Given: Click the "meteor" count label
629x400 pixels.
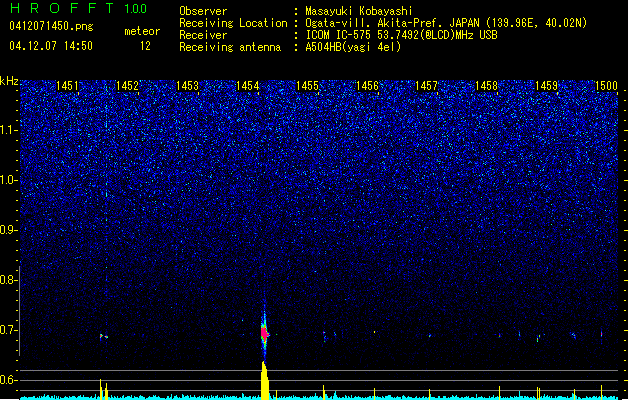Looking at the screenshot, I should (x=142, y=31).
